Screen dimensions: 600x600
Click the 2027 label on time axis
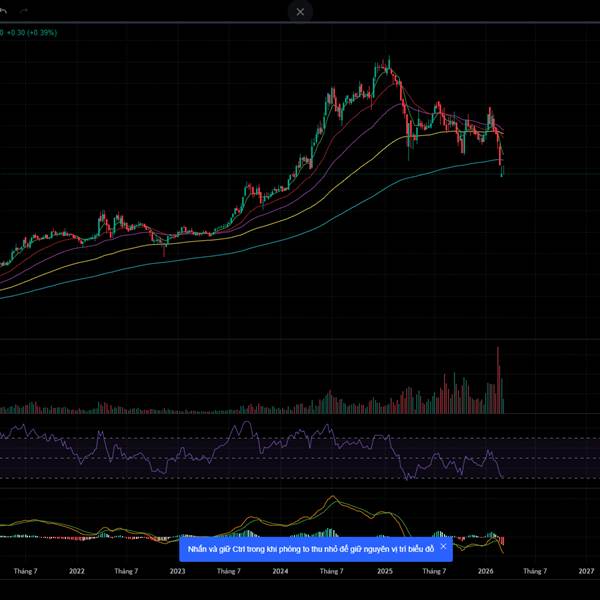point(586,571)
